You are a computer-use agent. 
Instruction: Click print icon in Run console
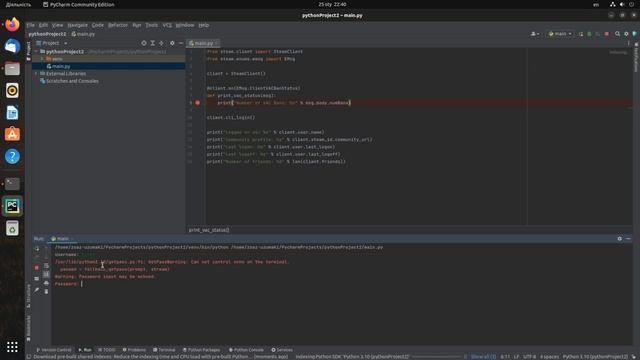[x=46, y=283]
